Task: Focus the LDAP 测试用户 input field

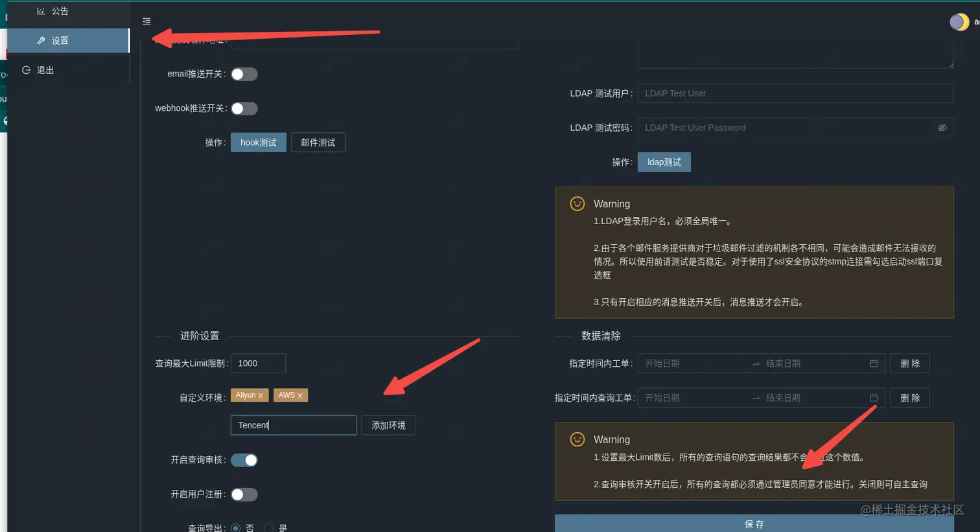Action: tap(796, 93)
